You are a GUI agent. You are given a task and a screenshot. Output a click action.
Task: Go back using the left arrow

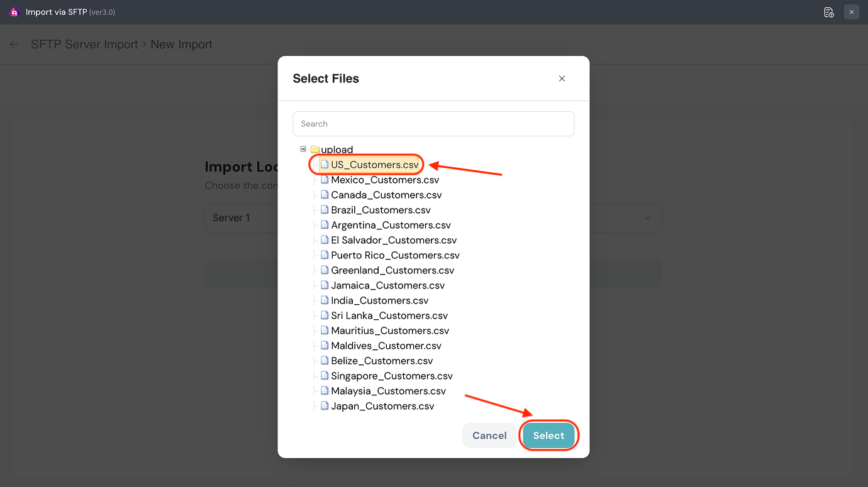[14, 45]
